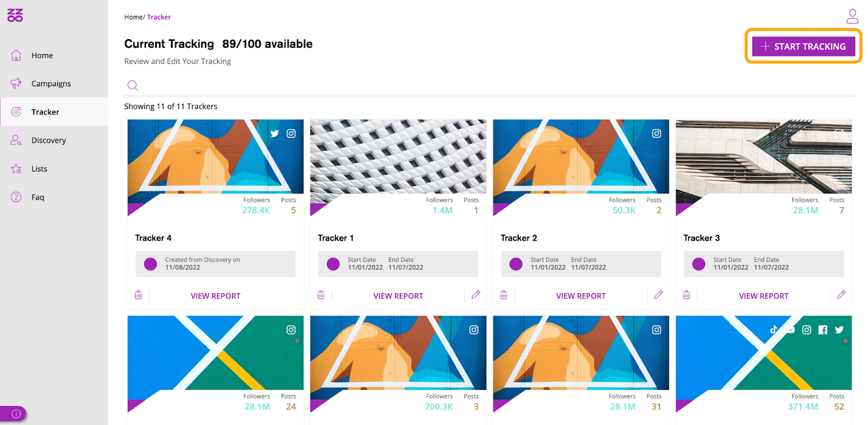The width and height of the screenshot is (868, 425).
Task: Click Twitter icon on Tracker 4 image
Action: point(275,133)
